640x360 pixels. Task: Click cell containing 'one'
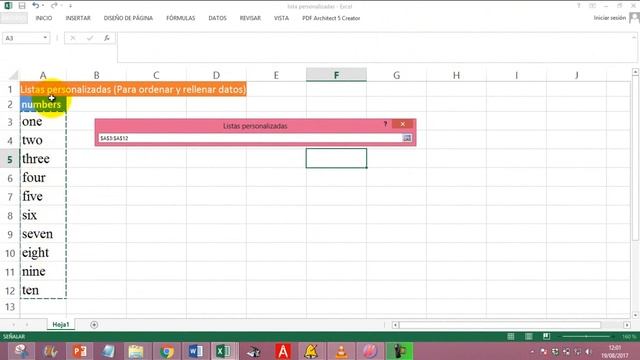pyautogui.click(x=43, y=121)
